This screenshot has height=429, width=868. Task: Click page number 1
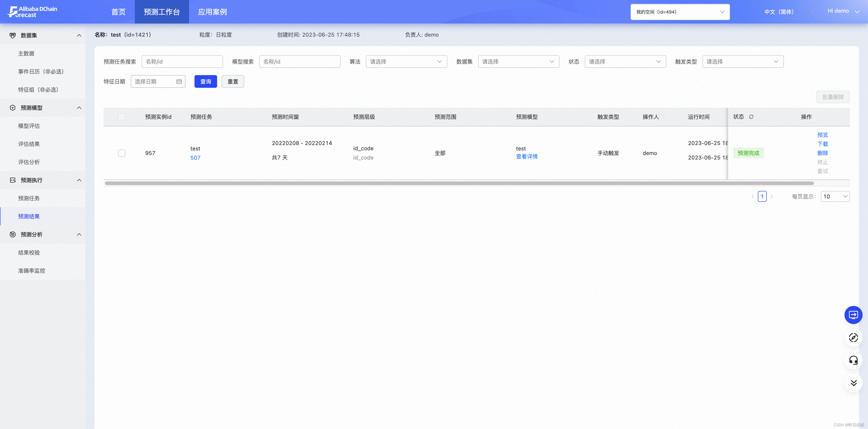tap(762, 196)
